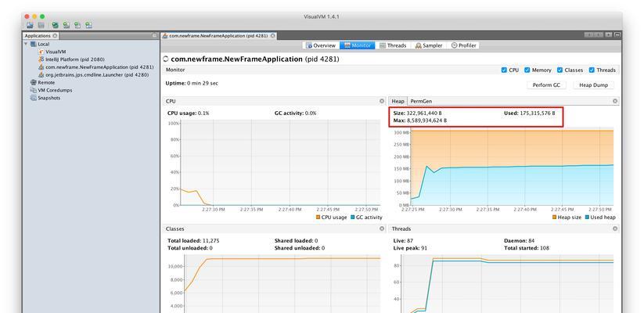Uncheck the Classes checkbox

pyautogui.click(x=559, y=70)
